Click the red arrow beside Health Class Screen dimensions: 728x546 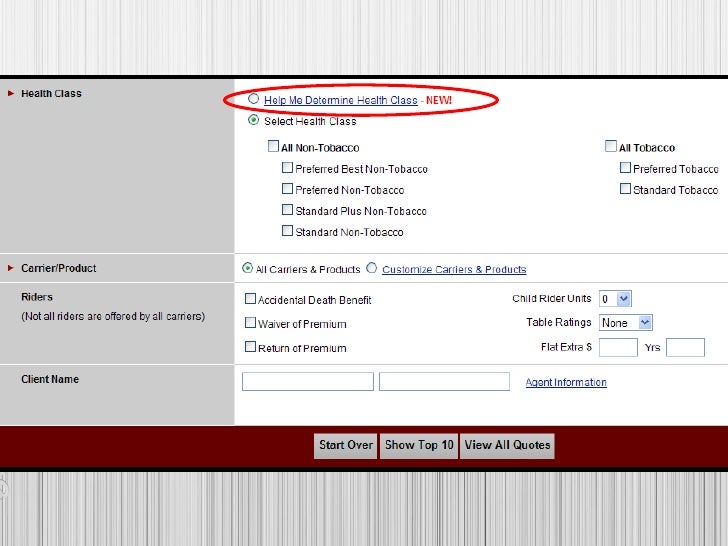click(x=11, y=93)
